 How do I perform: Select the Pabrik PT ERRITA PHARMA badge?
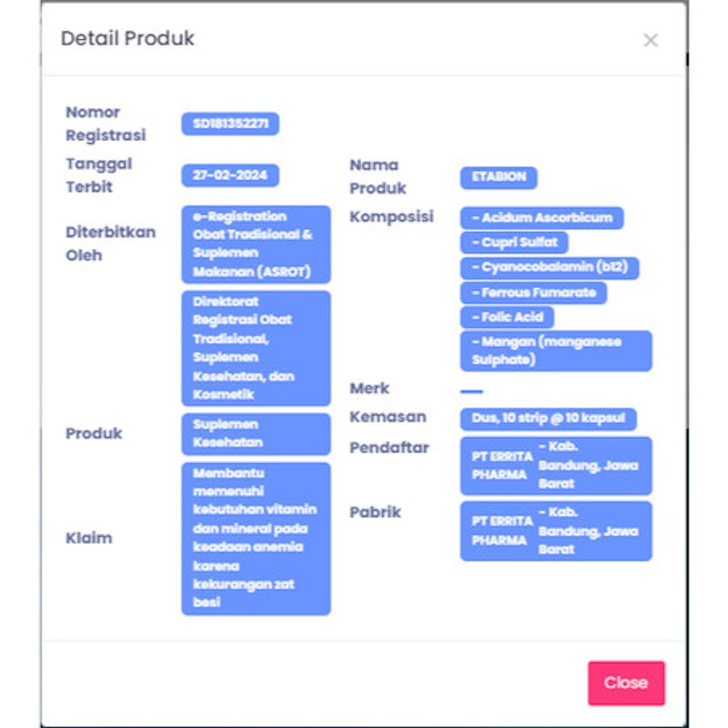click(x=556, y=531)
